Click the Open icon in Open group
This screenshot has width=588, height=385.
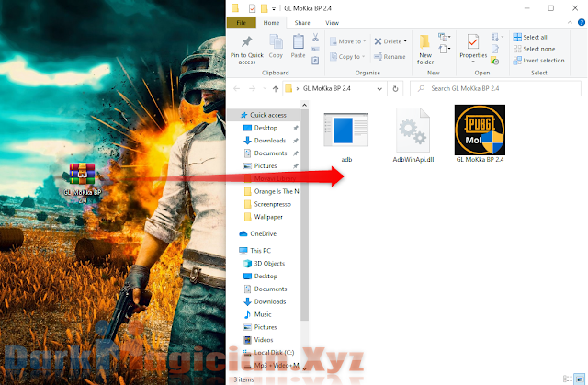496,37
